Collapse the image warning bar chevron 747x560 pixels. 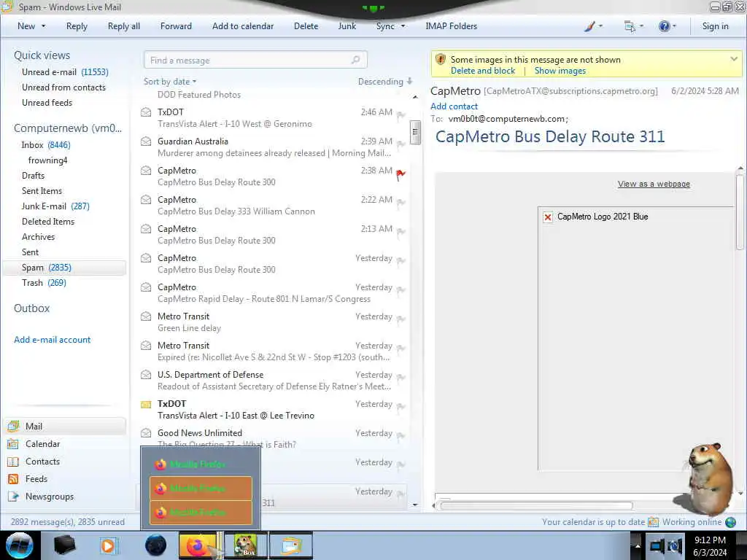click(734, 59)
